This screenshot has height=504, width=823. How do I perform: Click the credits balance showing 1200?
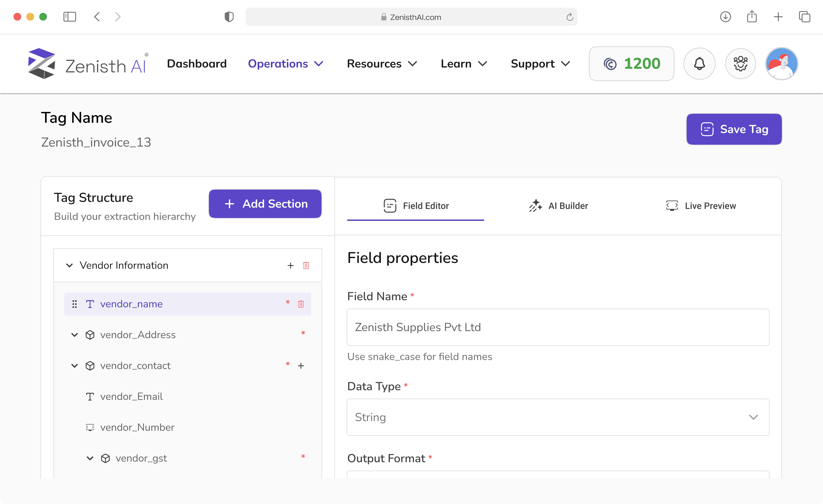point(631,63)
